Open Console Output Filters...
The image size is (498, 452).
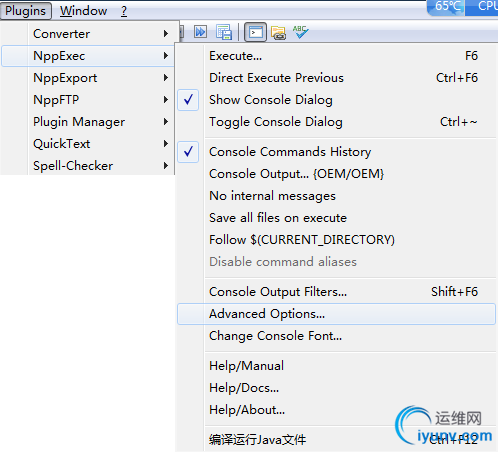click(336, 292)
